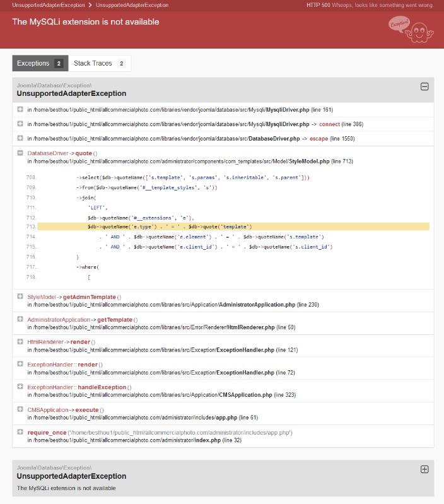Click the bottom 'The MySQLi extension is not available' message
The width and height of the screenshot is (444, 504).
click(66, 488)
